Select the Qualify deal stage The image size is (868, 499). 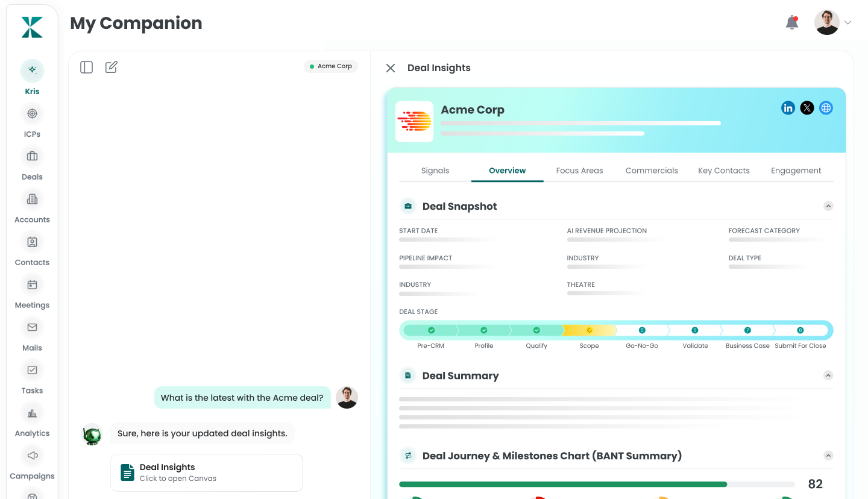pos(536,330)
